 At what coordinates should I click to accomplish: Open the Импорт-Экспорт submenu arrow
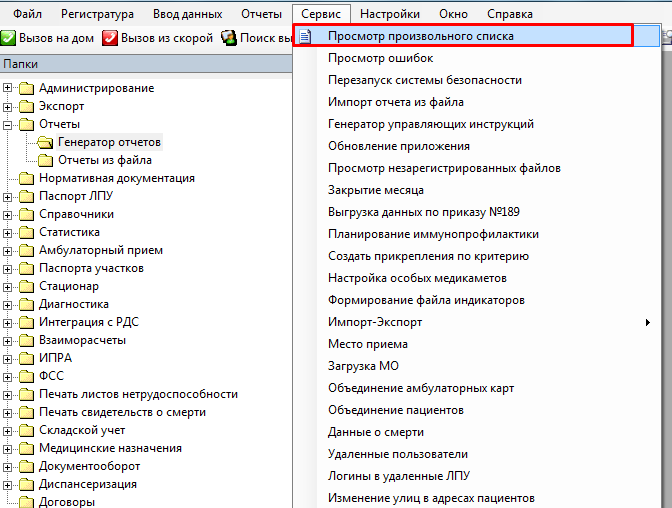[648, 322]
